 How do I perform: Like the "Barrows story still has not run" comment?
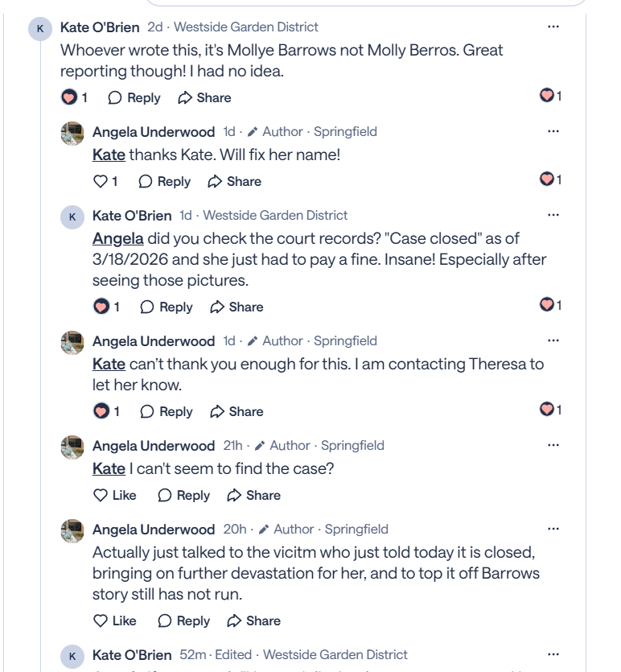click(x=101, y=621)
